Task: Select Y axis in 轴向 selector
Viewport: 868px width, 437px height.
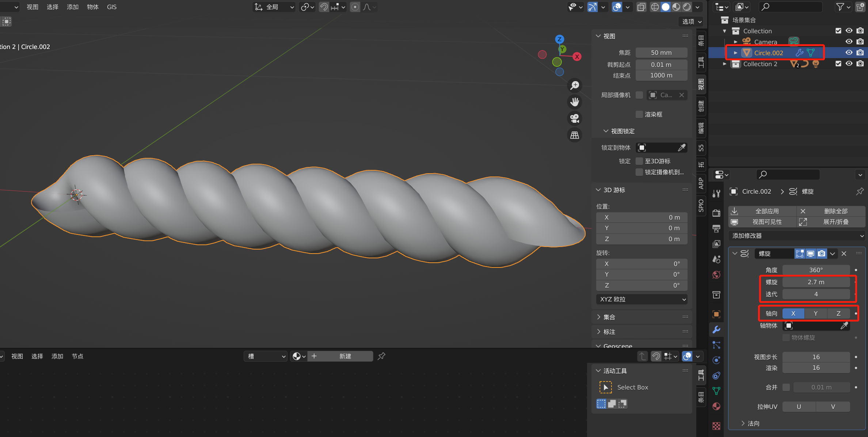Action: (x=815, y=313)
